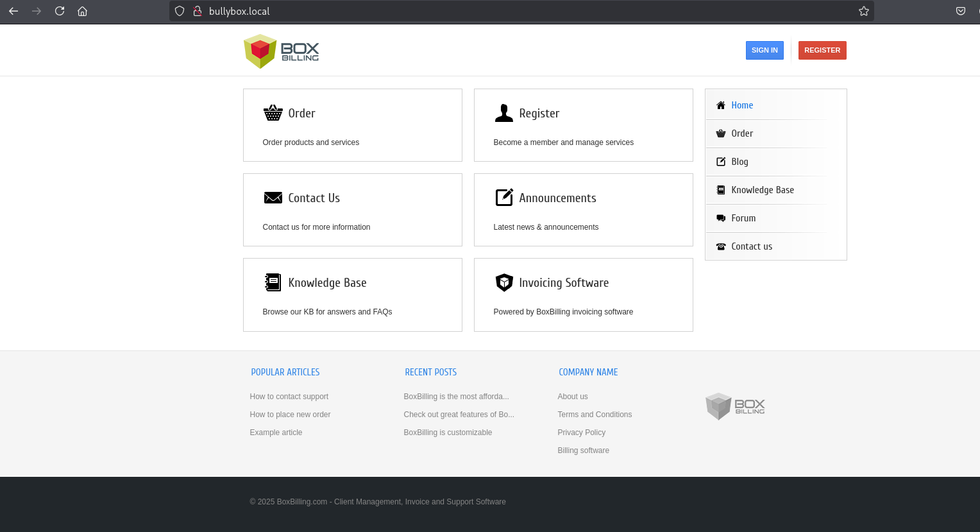Follow the 'BoxBilling is customizable' post link

448,433
